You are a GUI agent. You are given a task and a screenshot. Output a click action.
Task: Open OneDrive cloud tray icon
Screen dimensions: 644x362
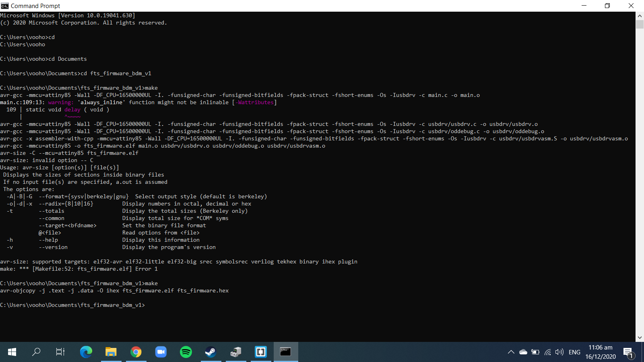(x=523, y=352)
